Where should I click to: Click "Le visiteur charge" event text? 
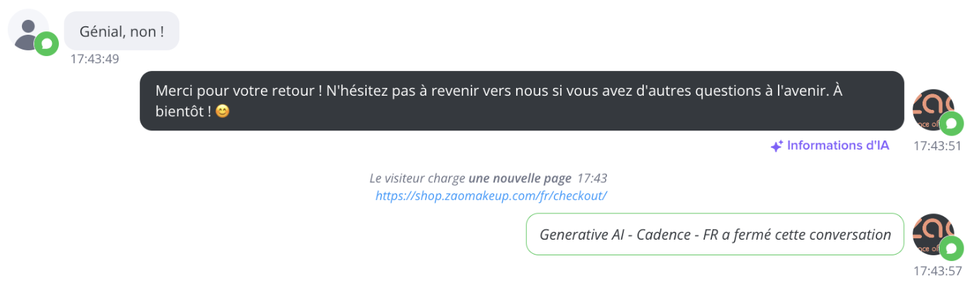coord(418,178)
